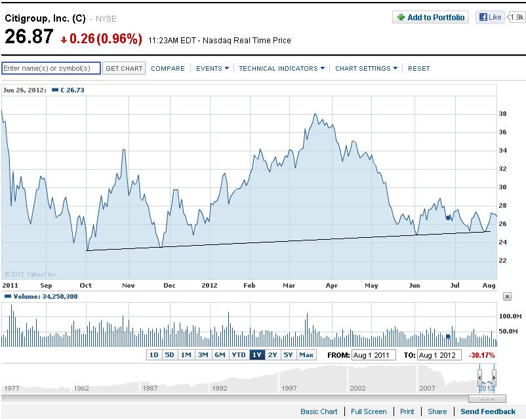Screen dimensions: 526x420
Task: Click the left range handle on the timeline
Action: point(479,379)
